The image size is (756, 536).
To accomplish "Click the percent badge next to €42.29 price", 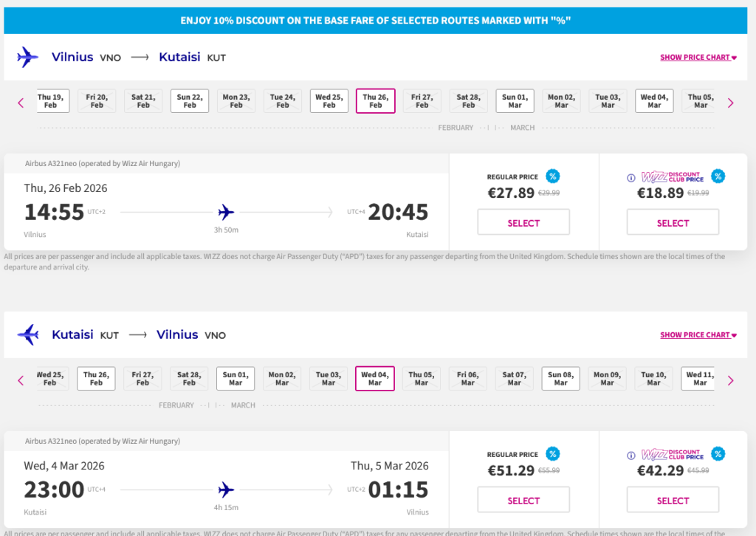I will [x=718, y=453].
